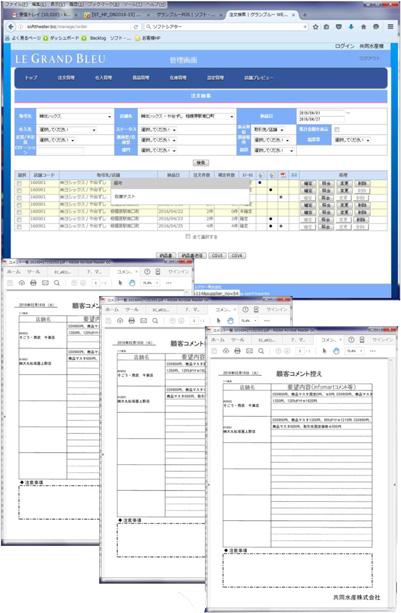This screenshot has width=401, height=613.
Task: Go back with the Firefox back arrow
Action: [x=11, y=27]
